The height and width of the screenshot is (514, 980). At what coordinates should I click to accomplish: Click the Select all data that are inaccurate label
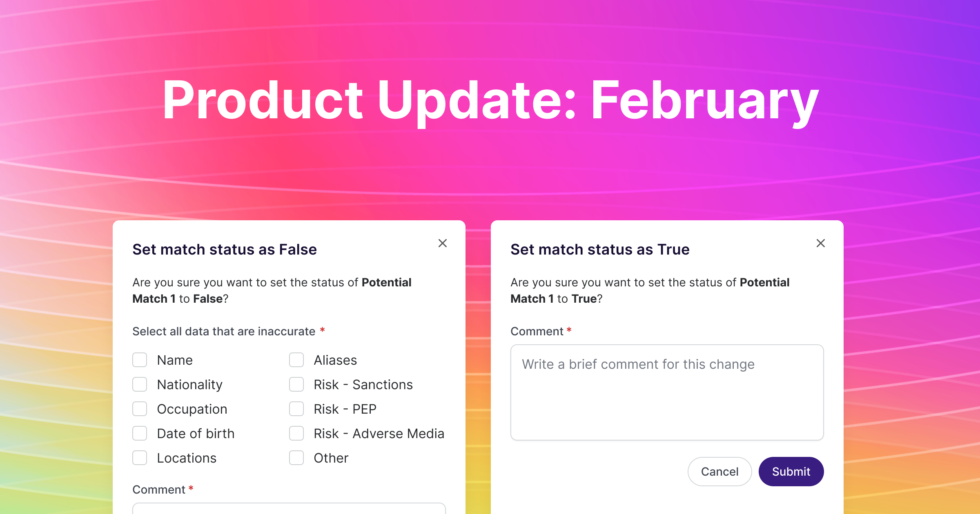(224, 331)
